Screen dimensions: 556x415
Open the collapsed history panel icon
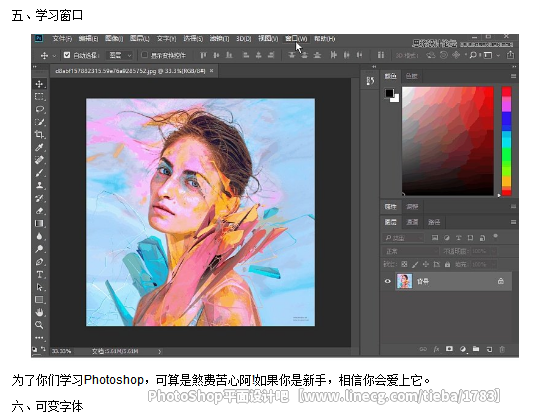coord(370,81)
